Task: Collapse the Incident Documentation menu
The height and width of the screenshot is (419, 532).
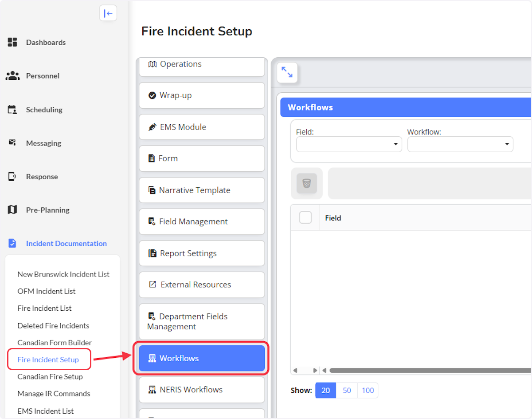Action: tap(66, 243)
